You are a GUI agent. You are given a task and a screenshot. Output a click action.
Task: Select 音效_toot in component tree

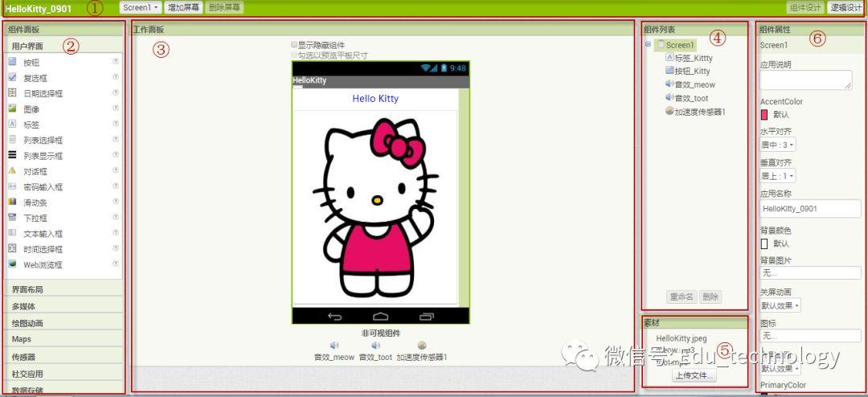(687, 98)
